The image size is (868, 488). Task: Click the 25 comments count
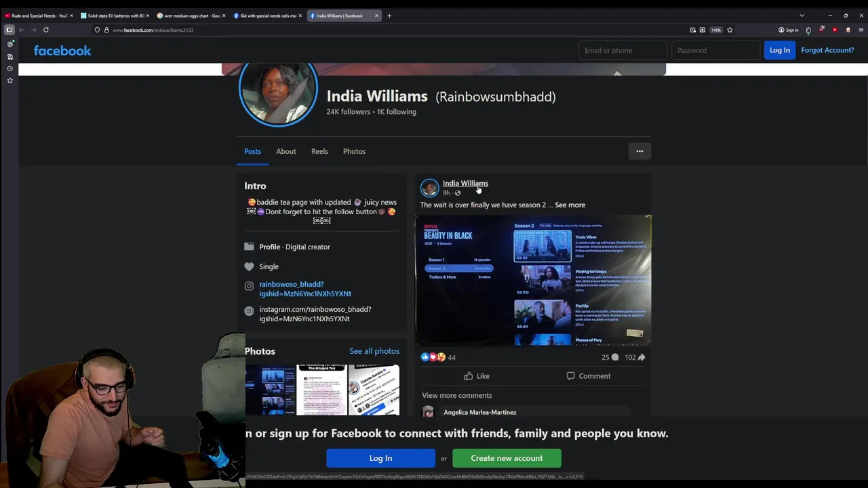(610, 357)
